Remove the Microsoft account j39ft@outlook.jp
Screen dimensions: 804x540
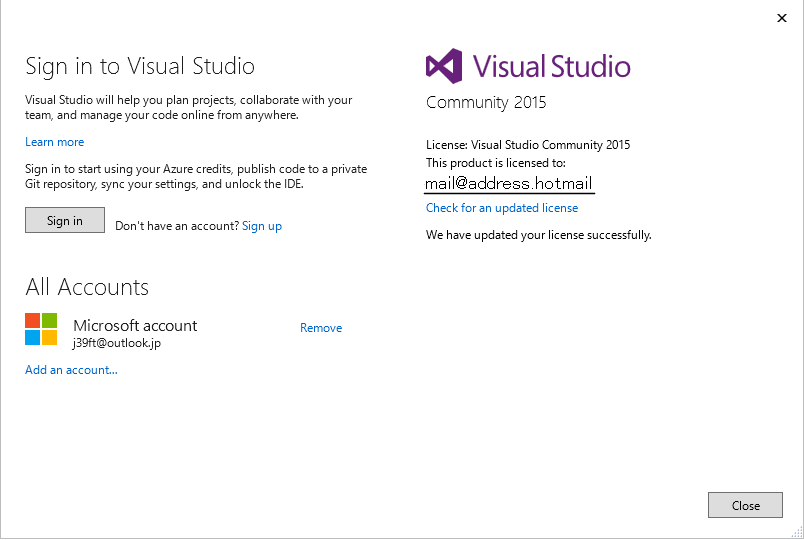pos(321,328)
